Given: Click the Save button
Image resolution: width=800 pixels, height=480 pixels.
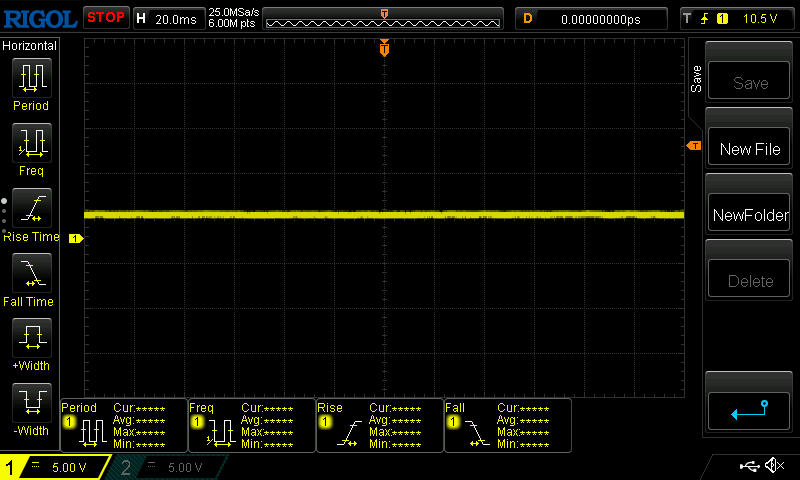Looking at the screenshot, I should [749, 82].
